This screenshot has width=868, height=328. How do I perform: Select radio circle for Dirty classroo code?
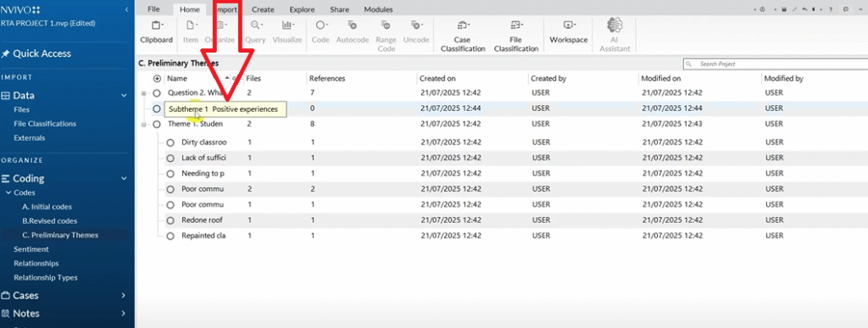(170, 142)
